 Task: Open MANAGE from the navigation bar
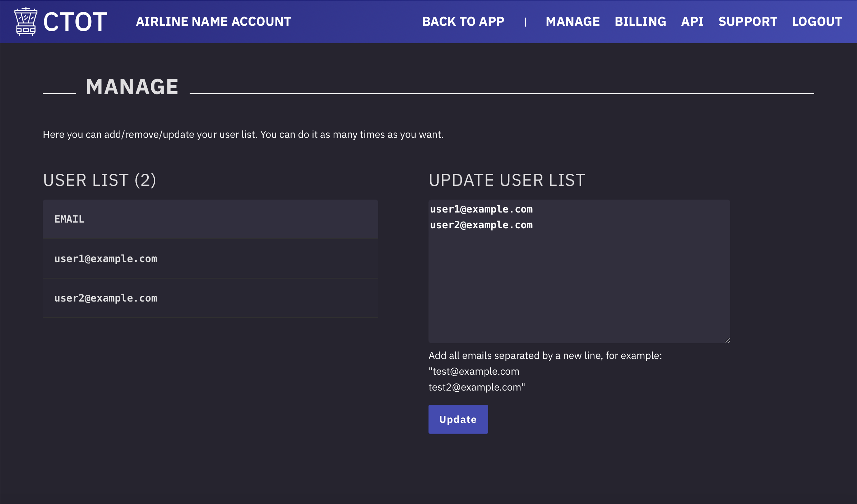pyautogui.click(x=573, y=22)
